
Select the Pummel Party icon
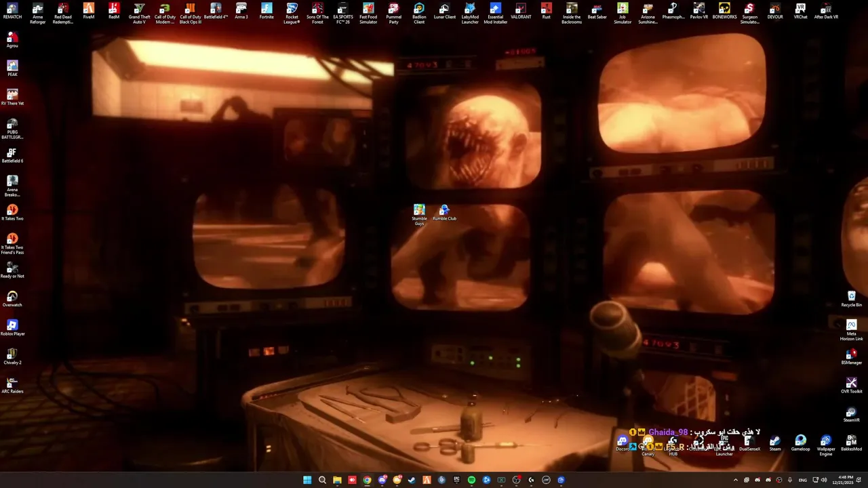[394, 14]
